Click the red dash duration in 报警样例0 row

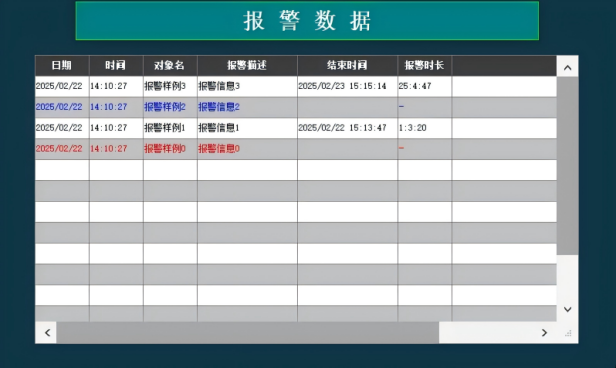(425, 148)
